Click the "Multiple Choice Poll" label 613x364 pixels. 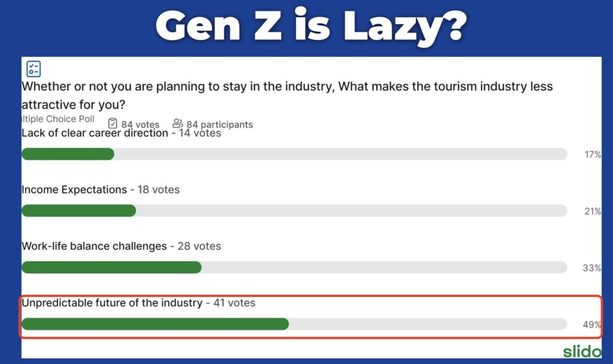(x=58, y=119)
